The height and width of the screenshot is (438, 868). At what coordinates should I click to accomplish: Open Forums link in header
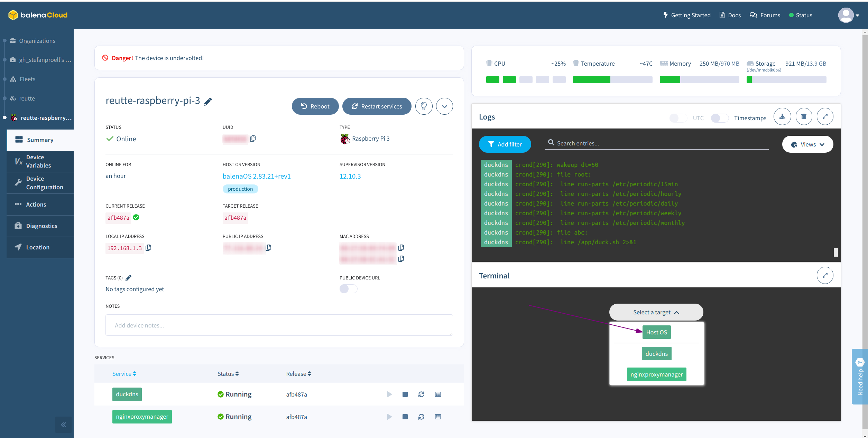click(x=765, y=15)
